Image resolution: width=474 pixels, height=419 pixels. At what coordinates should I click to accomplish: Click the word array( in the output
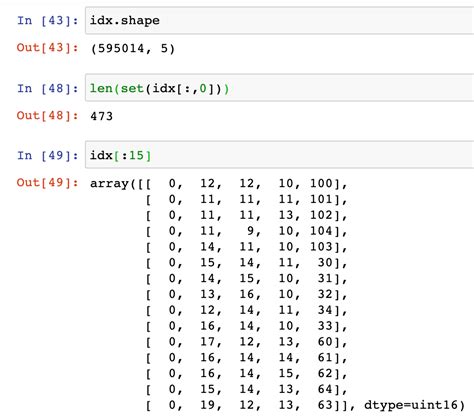click(113, 184)
